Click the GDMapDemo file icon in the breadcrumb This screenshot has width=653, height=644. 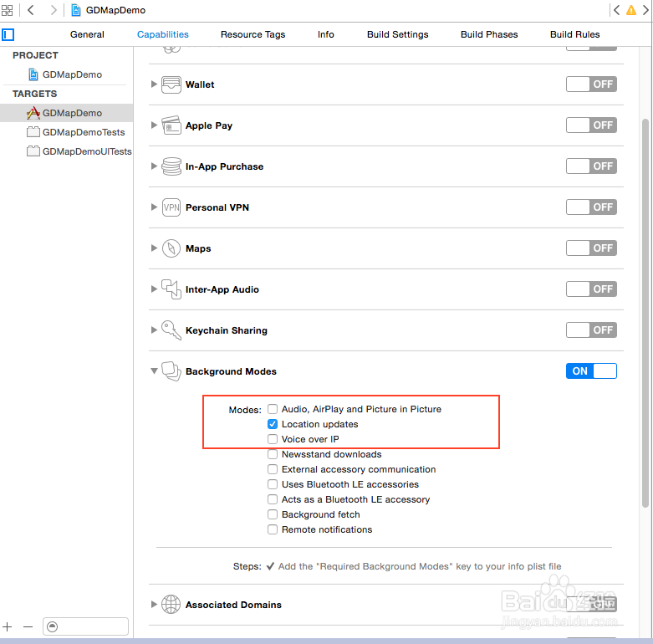[x=76, y=10]
